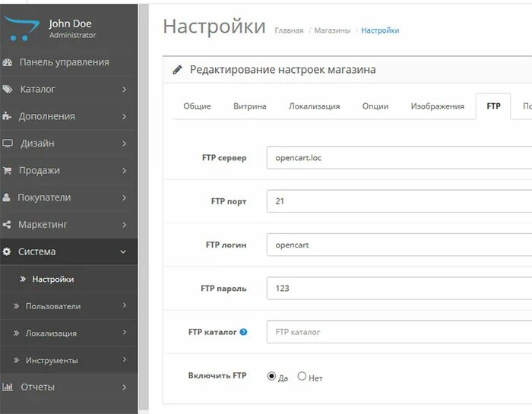Expand Инструменты submenu chevron
This screenshot has width=532, height=414.
124,359
